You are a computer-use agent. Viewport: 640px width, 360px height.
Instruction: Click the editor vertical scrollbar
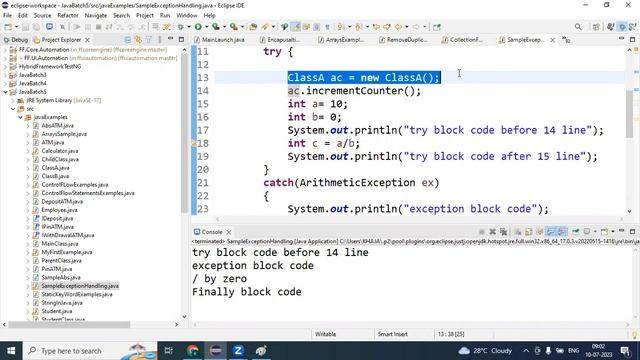point(629,114)
